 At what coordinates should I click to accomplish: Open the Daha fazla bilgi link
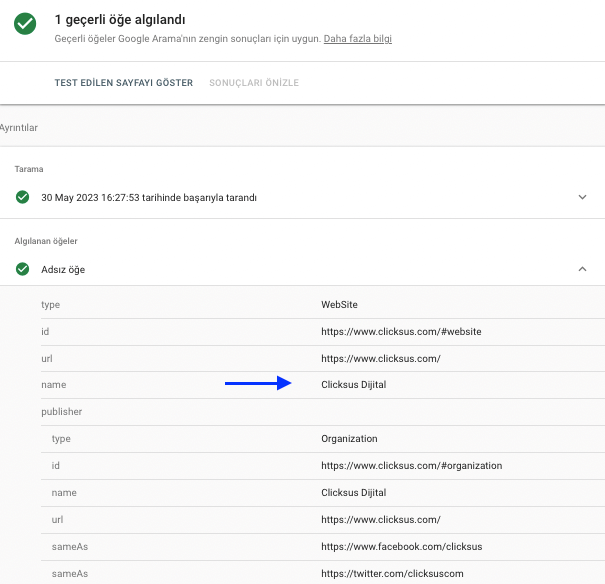[x=357, y=39]
